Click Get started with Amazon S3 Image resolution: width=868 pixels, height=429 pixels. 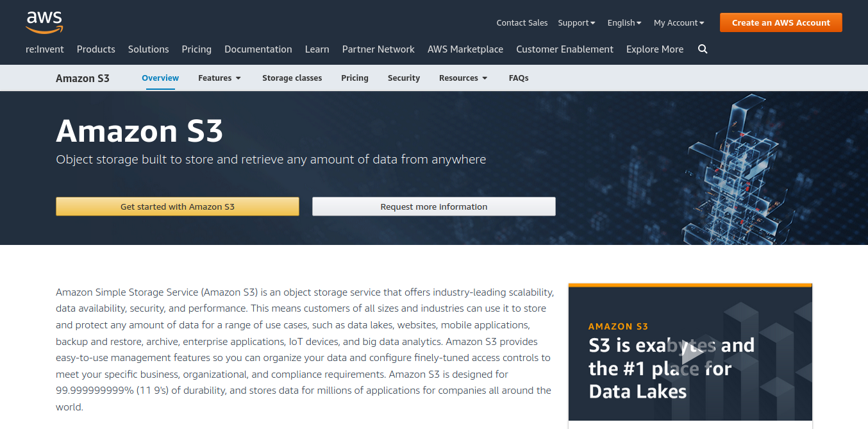tap(178, 206)
